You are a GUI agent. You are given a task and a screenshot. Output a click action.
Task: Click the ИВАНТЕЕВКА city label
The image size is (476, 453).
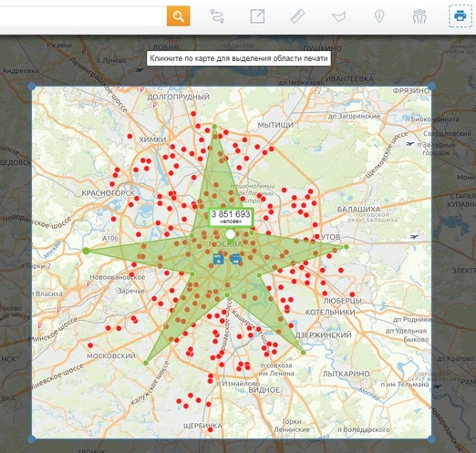pyautogui.click(x=349, y=79)
